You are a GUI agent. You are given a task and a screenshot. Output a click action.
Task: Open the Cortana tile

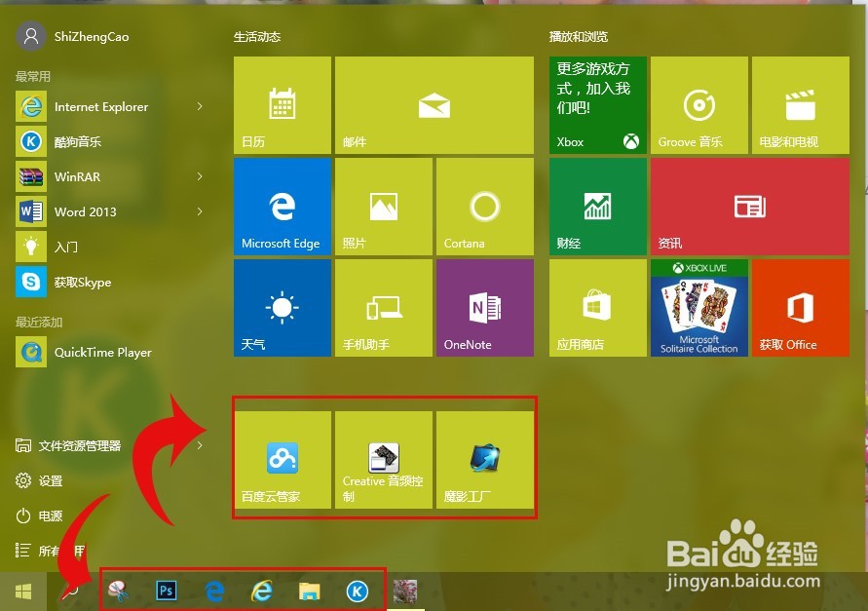(485, 207)
